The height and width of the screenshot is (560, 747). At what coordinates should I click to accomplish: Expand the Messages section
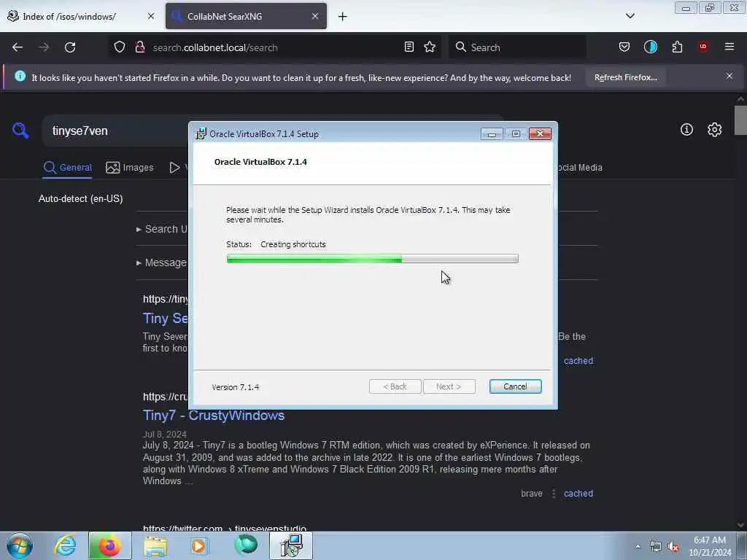(x=163, y=262)
